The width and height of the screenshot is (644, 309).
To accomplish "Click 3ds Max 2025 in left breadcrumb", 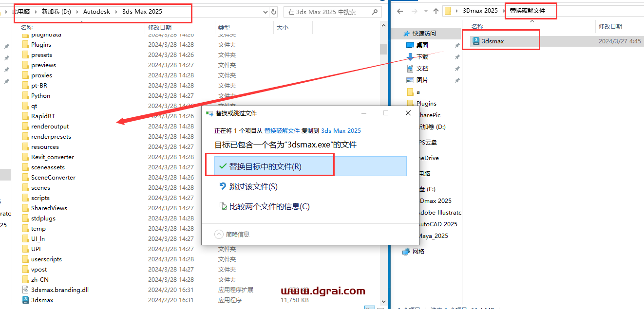I will point(142,11).
